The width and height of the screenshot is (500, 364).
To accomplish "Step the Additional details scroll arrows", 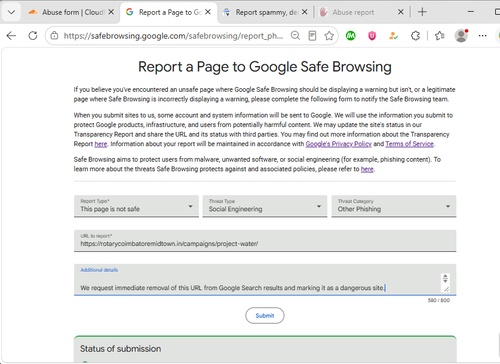I will (x=445, y=278).
